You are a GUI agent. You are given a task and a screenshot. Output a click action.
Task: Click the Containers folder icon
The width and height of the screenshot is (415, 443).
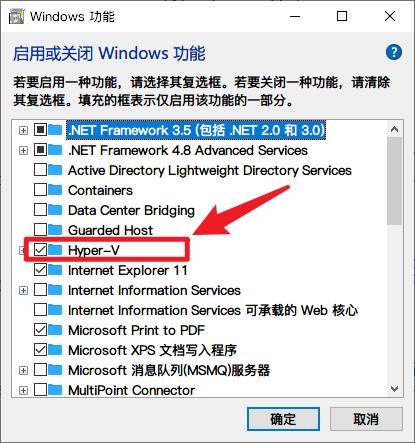[55, 190]
